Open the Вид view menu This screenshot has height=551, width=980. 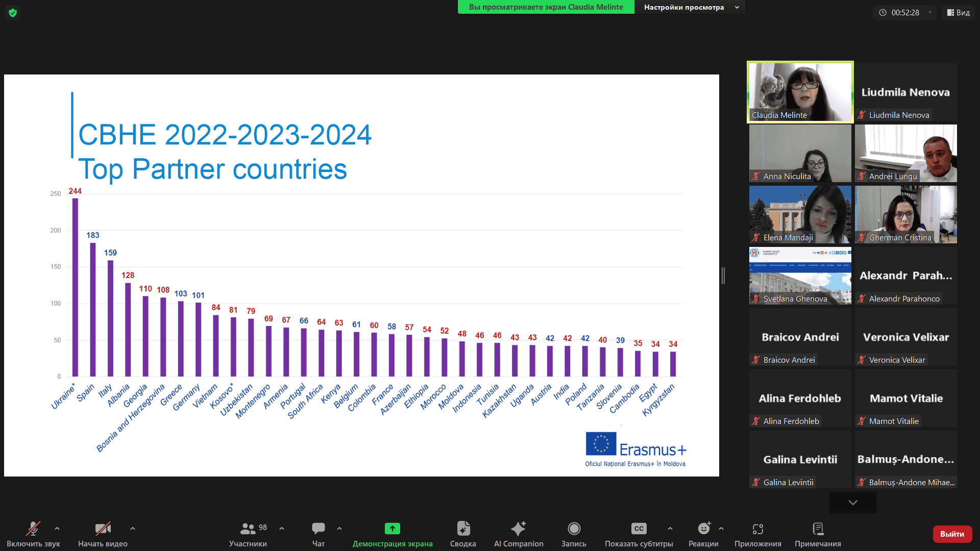958,13
